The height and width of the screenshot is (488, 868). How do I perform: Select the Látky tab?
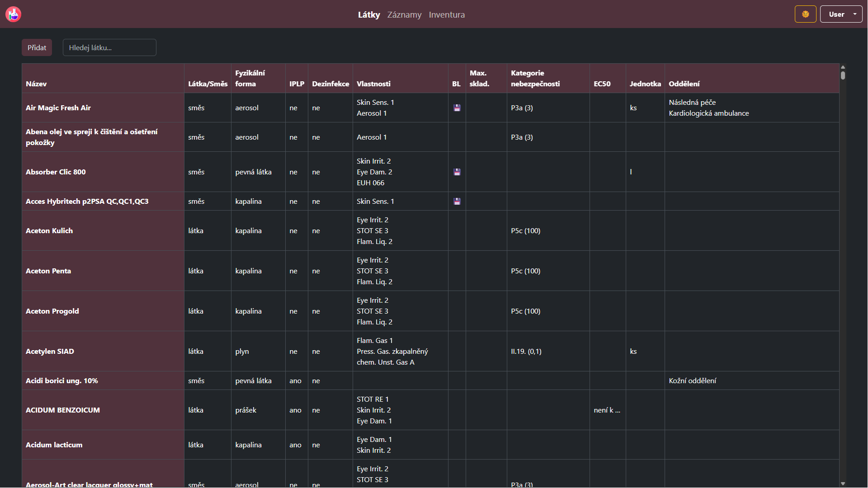click(369, 15)
